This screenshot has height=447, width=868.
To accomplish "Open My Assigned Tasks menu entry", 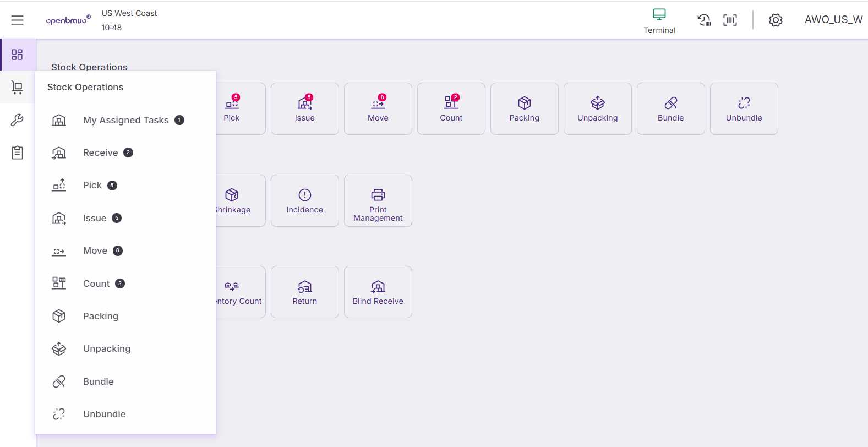I will [x=125, y=120].
